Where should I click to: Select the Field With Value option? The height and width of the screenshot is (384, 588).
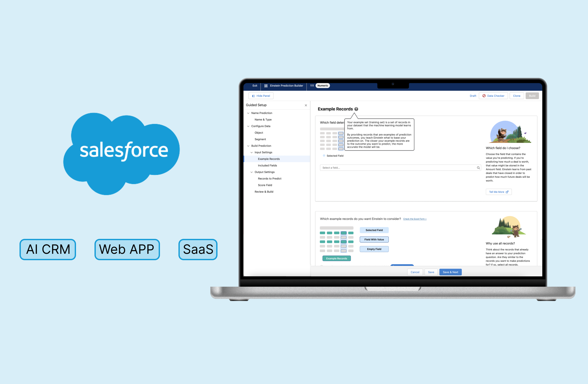click(374, 239)
